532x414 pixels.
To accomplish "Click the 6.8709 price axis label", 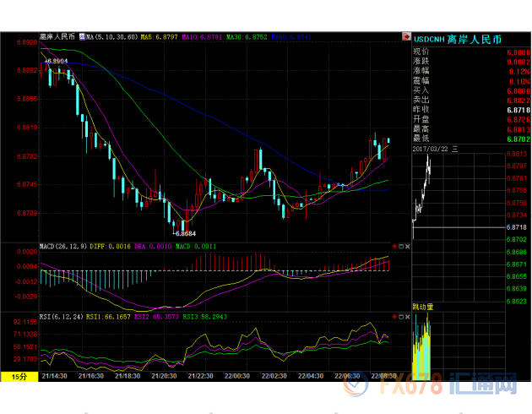I will pyautogui.click(x=27, y=213).
